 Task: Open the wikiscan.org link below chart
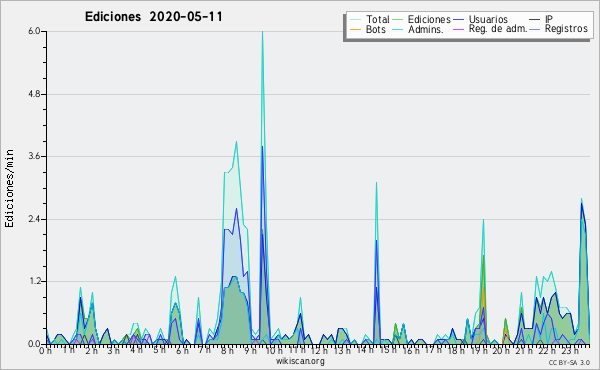pos(300,361)
